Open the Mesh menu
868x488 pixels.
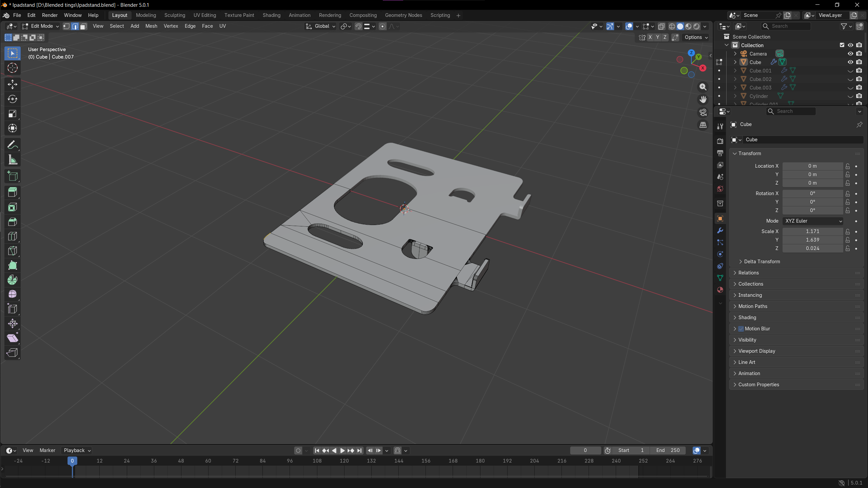(x=151, y=26)
